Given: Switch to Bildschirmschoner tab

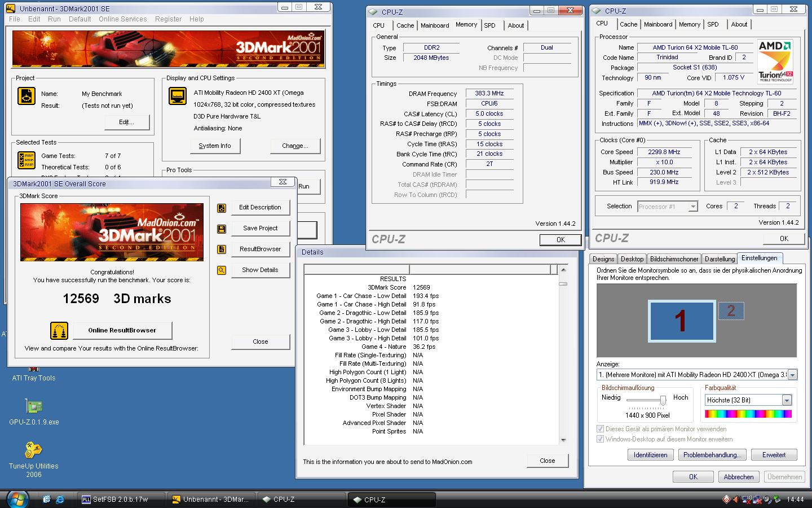Looking at the screenshot, I should tap(674, 259).
